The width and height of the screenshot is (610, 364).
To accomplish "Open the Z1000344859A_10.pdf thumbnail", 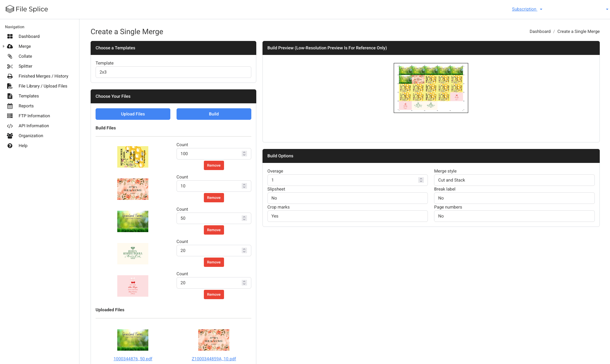I will [213, 340].
